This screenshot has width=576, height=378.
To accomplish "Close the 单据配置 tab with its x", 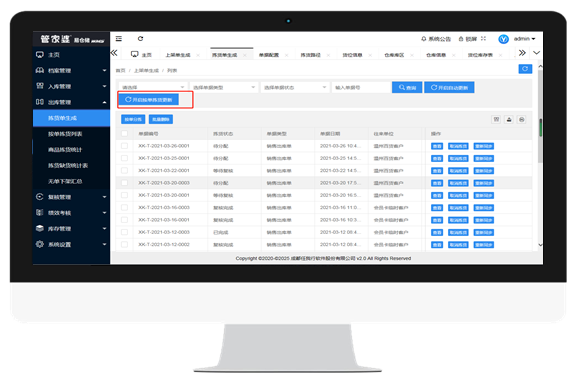I will [287, 55].
